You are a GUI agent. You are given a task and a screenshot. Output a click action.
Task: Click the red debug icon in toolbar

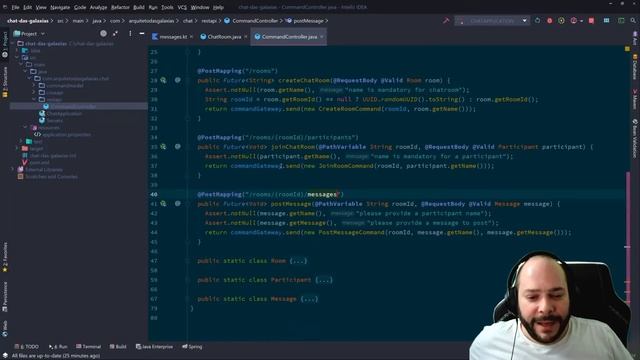tap(549, 20)
